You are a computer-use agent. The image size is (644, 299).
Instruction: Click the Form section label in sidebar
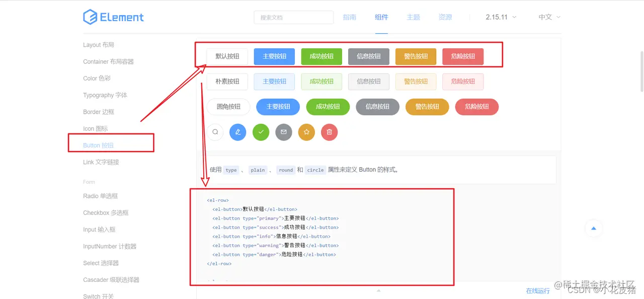point(89,182)
